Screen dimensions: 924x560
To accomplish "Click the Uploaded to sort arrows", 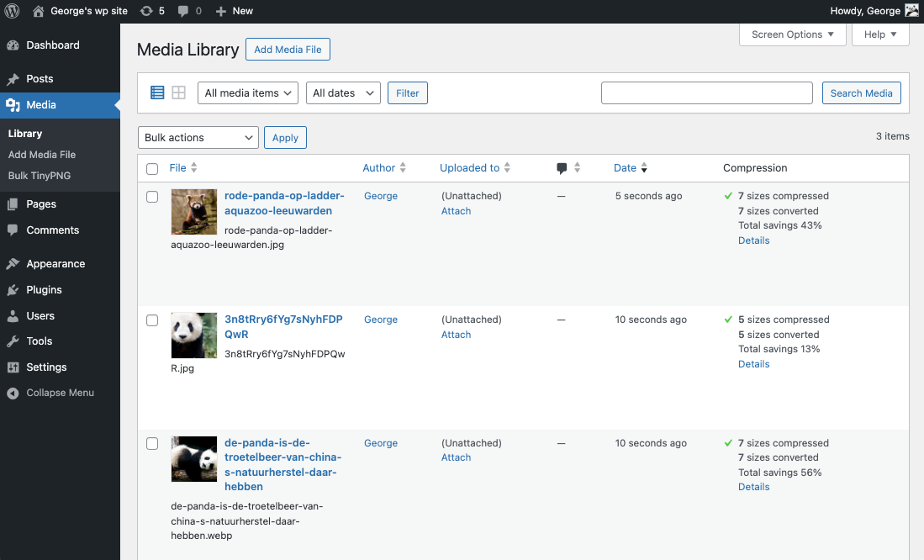I will coord(507,168).
